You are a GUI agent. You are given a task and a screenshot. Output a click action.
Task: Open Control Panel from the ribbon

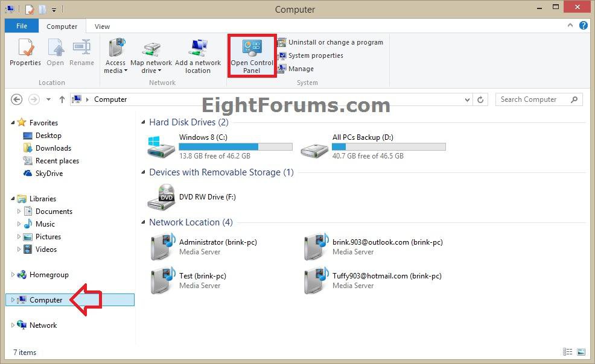coord(252,56)
